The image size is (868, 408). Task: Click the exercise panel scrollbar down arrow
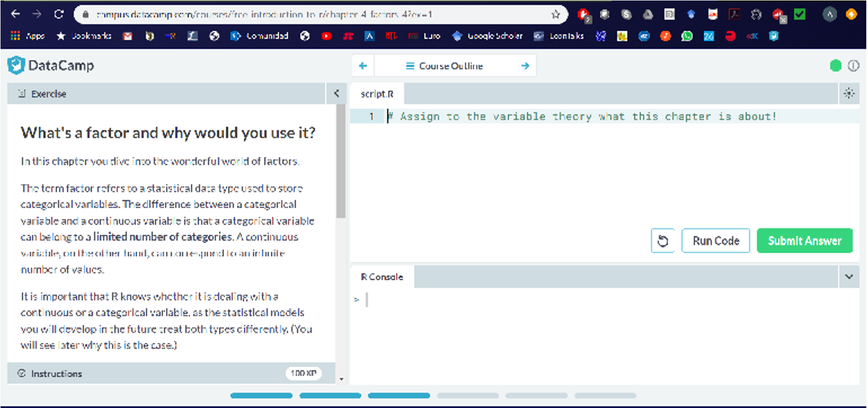(341, 379)
